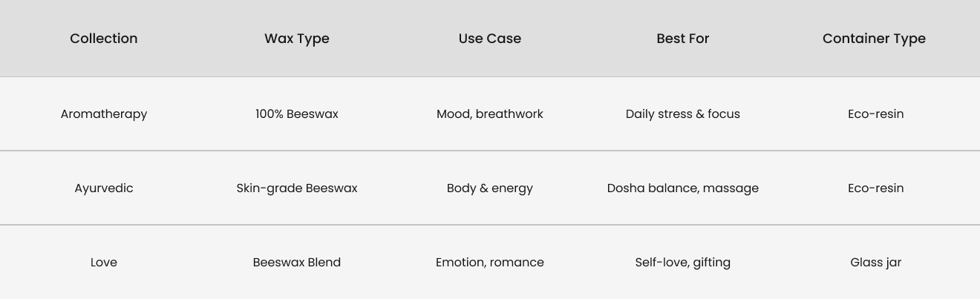The height and width of the screenshot is (299, 980).
Task: Click the Best For column header
Action: tap(683, 39)
